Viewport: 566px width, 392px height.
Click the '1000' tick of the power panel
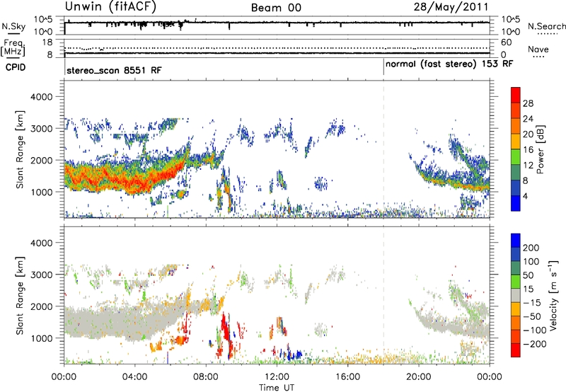pos(41,192)
